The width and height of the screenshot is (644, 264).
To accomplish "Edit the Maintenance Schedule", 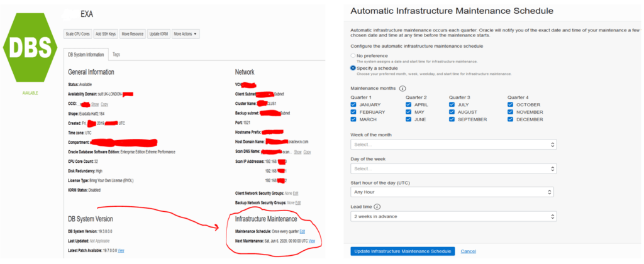I will 303,231.
